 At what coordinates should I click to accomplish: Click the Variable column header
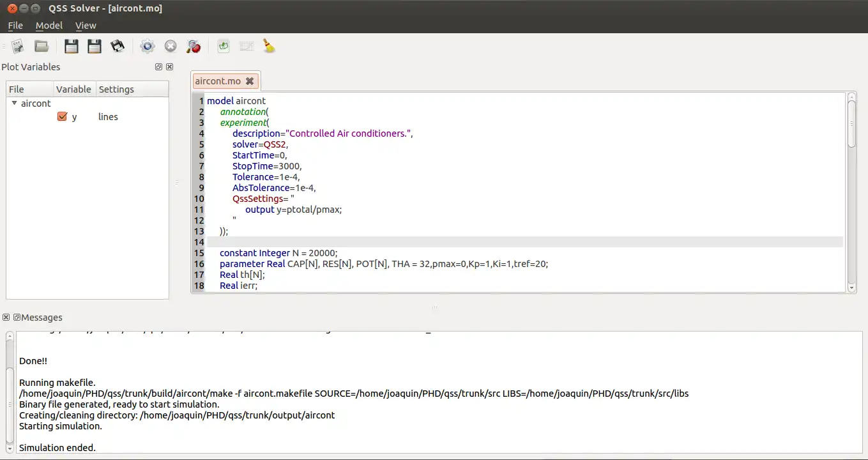coord(73,89)
